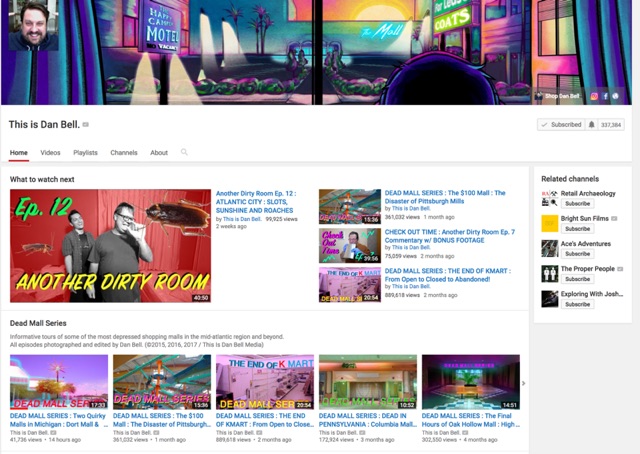The image size is (640, 454).
Task: Click the This is Dan Bell channel title
Action: [x=44, y=125]
